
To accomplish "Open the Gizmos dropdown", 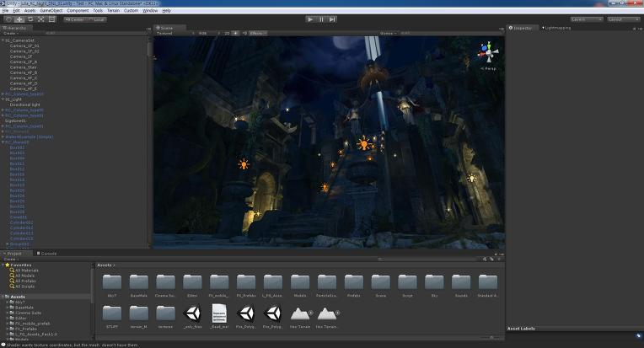I will point(388,33).
